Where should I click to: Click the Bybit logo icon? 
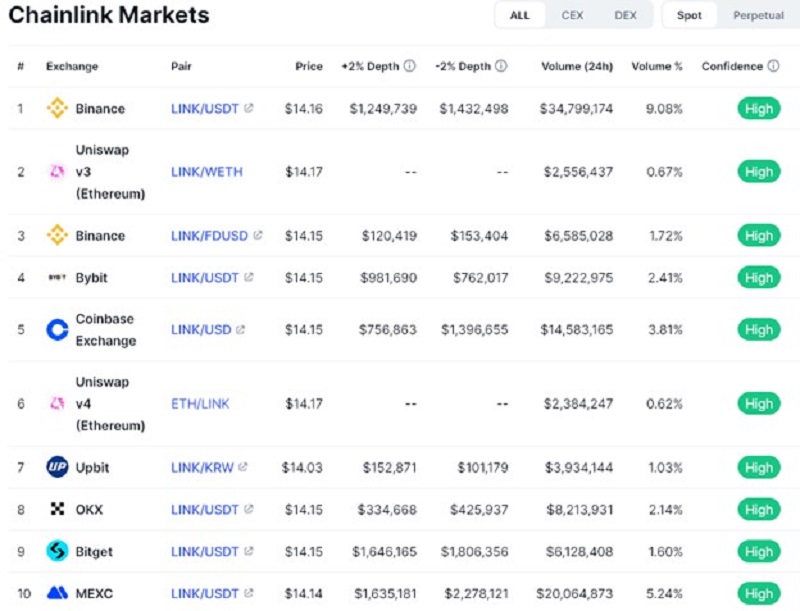tap(57, 277)
